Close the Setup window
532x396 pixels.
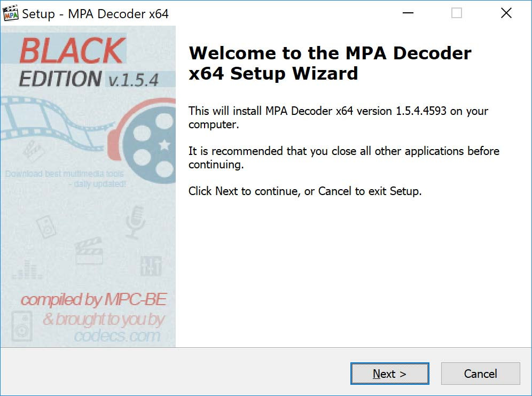(x=506, y=13)
